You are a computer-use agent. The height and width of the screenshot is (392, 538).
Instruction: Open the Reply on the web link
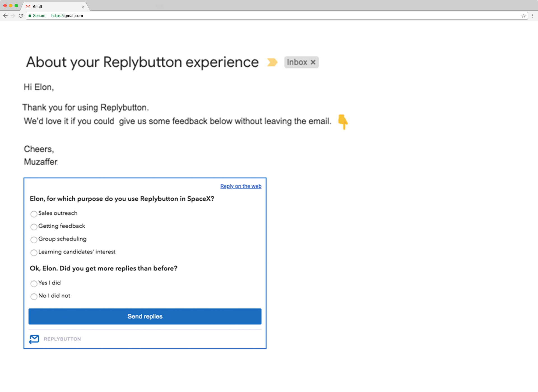[x=241, y=186]
